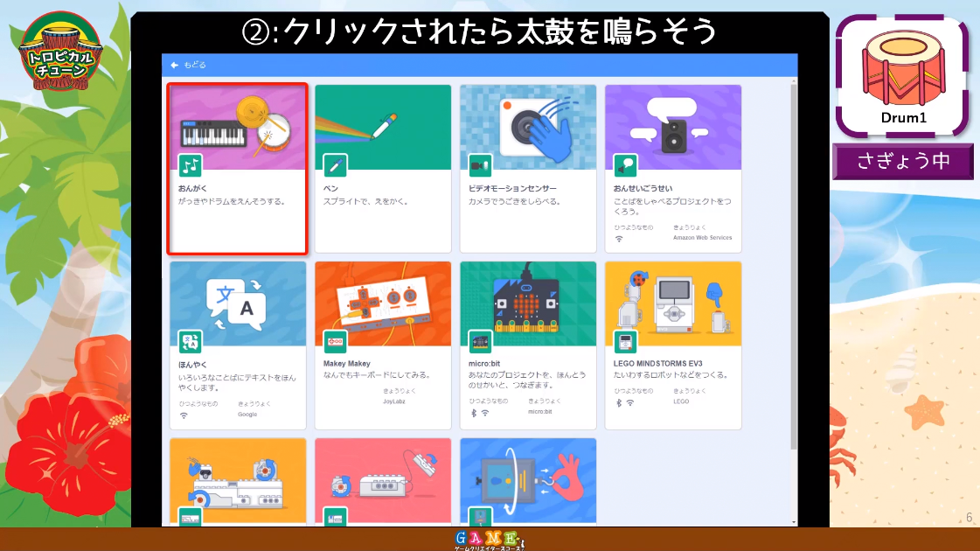980x551 pixels.
Task: Open the micro:bit board illustration
Action: click(x=527, y=304)
